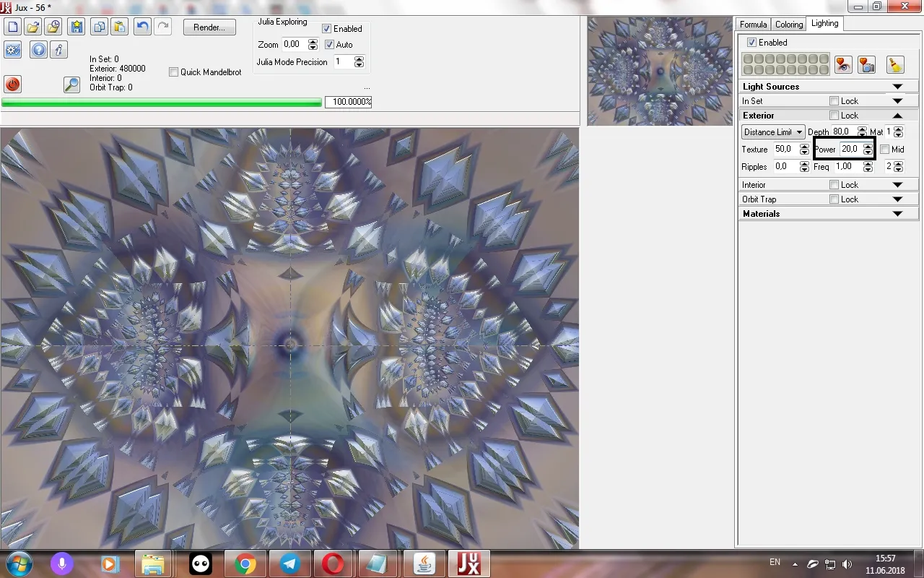
Task: Undo the last change
Action: click(143, 27)
